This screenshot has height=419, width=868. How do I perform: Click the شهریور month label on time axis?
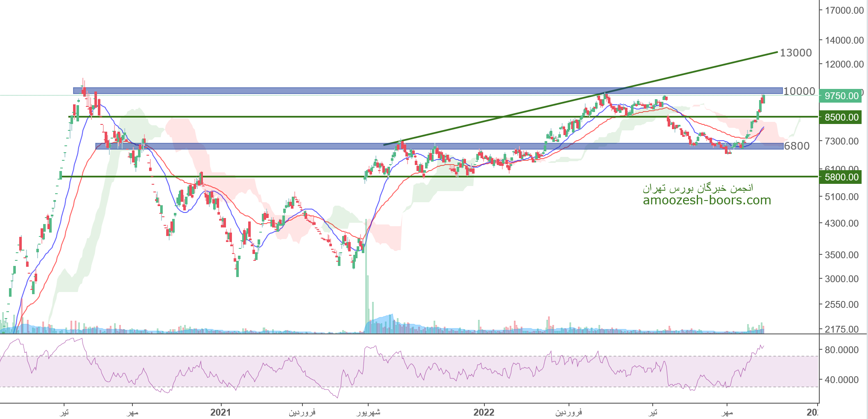coord(368,412)
